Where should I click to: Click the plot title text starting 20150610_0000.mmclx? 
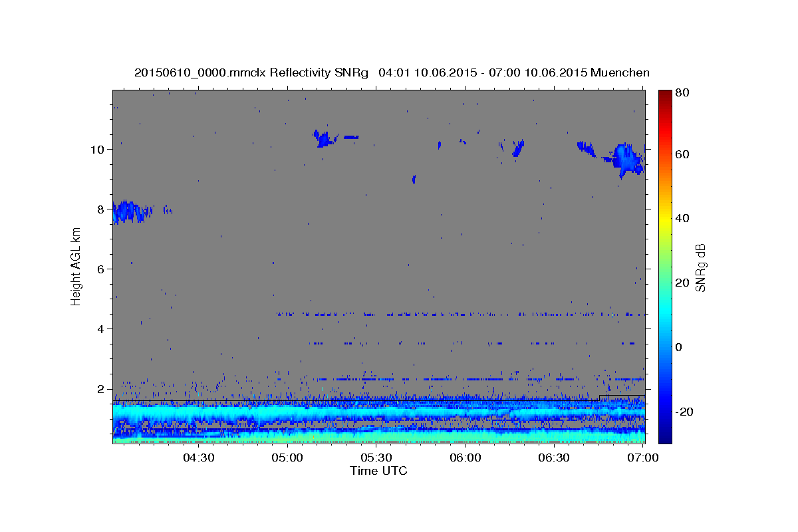point(392,72)
